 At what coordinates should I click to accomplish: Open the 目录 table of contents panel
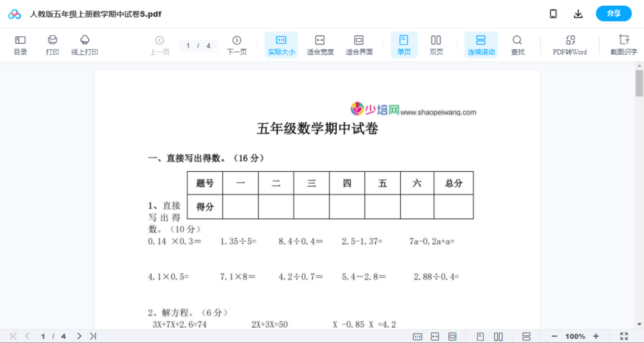pyautogui.click(x=20, y=45)
